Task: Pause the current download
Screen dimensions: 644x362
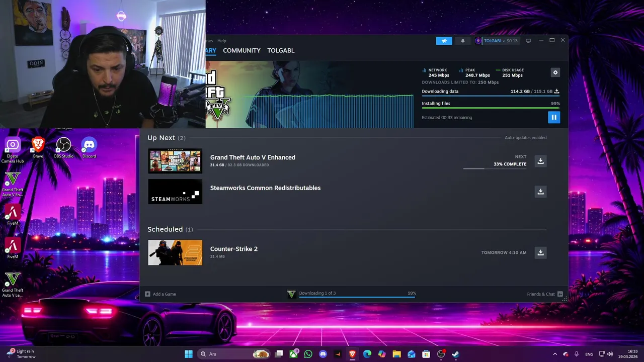Action: point(554,117)
